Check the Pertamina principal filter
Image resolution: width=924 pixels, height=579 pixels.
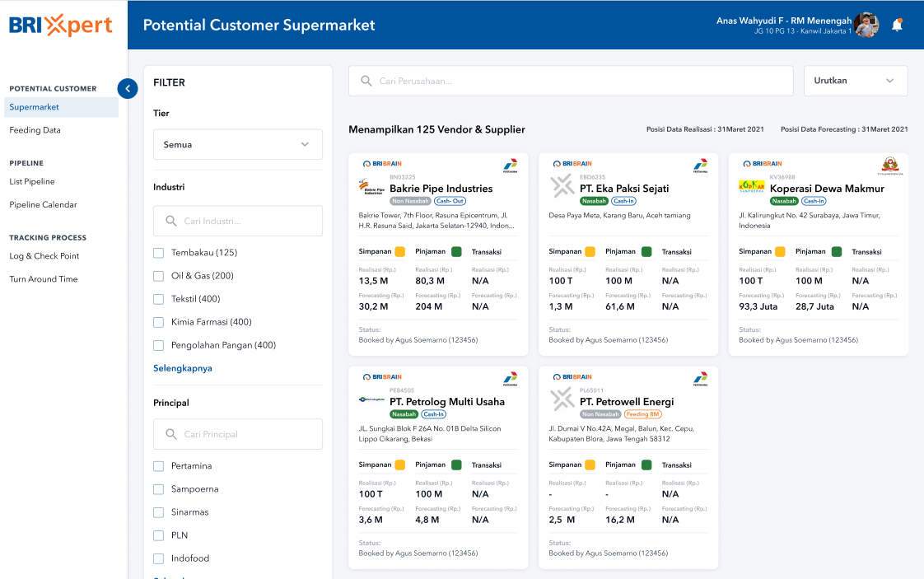(158, 466)
